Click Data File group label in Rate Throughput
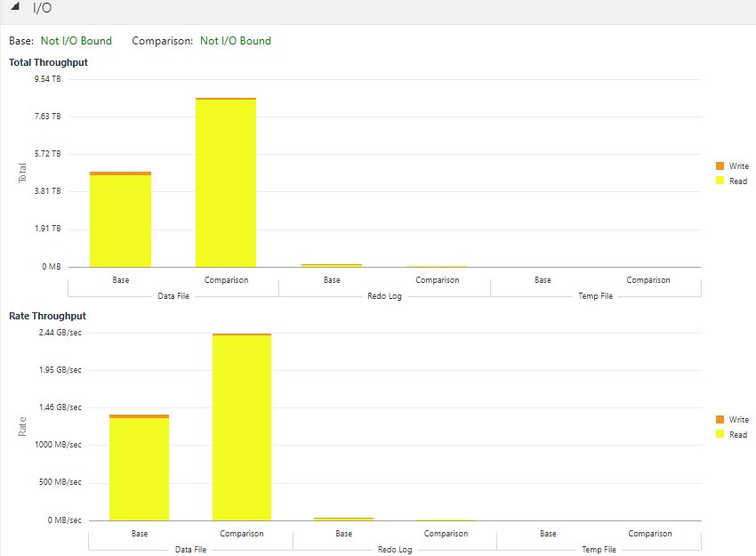The width and height of the screenshot is (756, 556). click(x=190, y=550)
